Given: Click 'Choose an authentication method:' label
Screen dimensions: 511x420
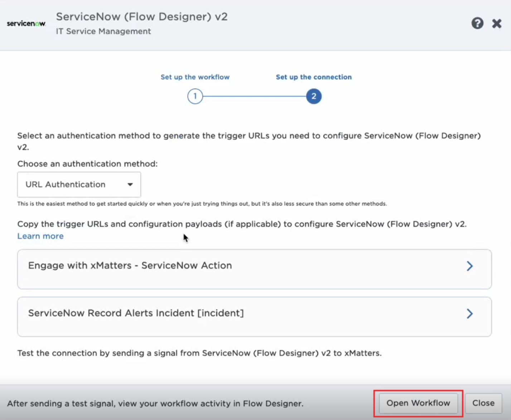Looking at the screenshot, I should coord(87,164).
